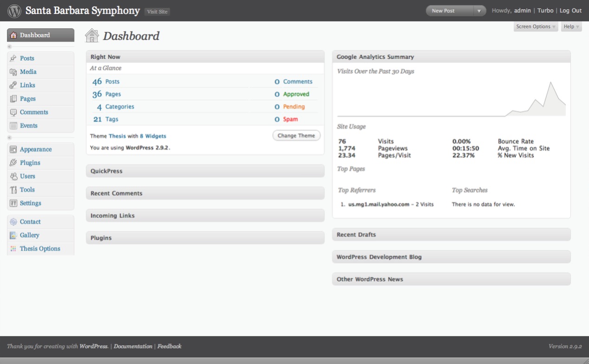Open the 36 Pages link
This screenshot has width=589, height=364.
[x=106, y=94]
